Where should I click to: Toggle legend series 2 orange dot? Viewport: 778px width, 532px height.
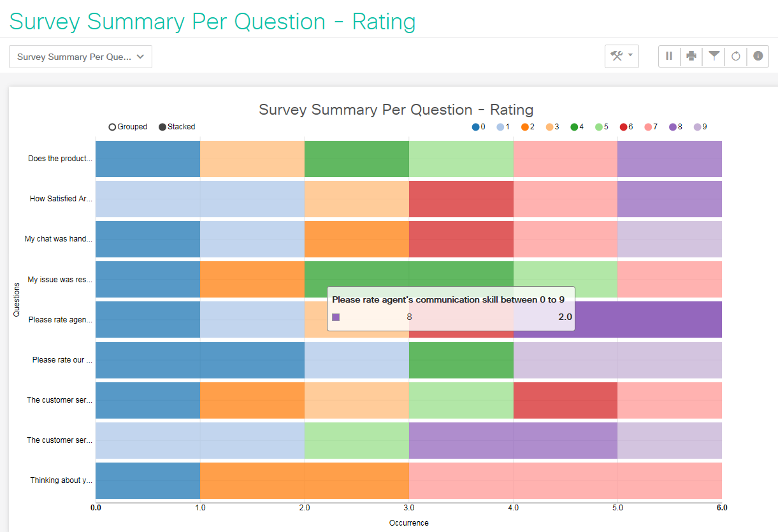tap(524, 127)
